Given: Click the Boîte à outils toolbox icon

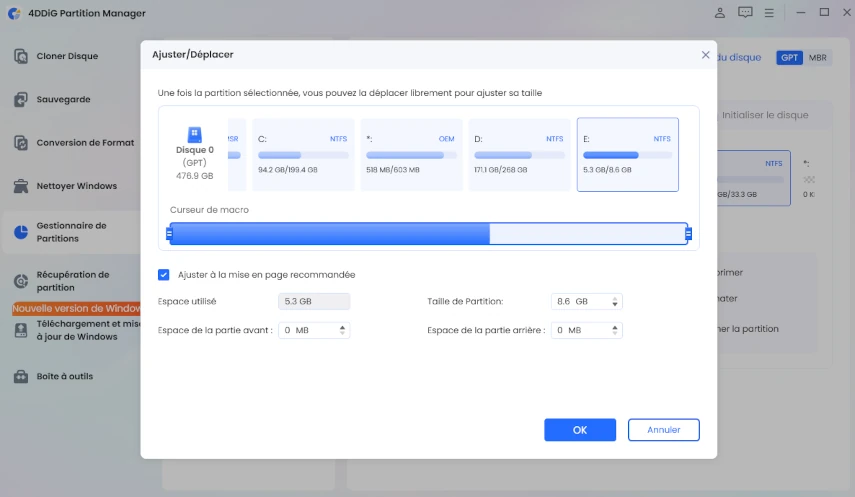Looking at the screenshot, I should (x=21, y=376).
